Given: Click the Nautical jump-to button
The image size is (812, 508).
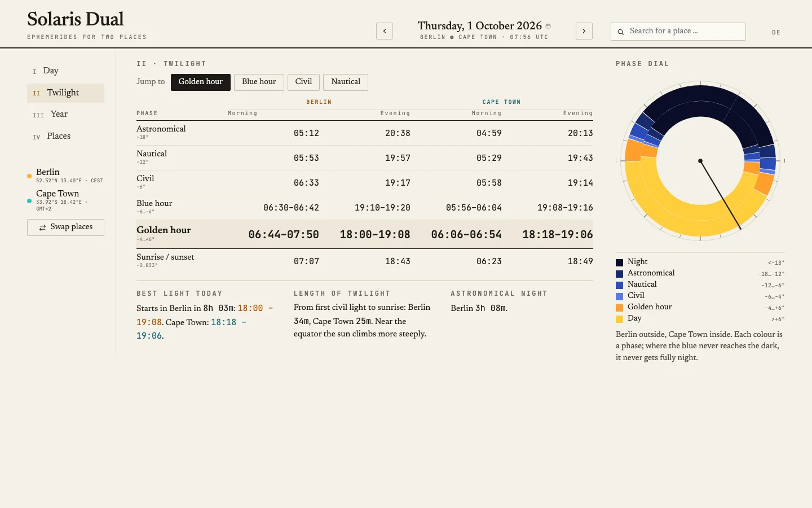Looking at the screenshot, I should [x=346, y=82].
